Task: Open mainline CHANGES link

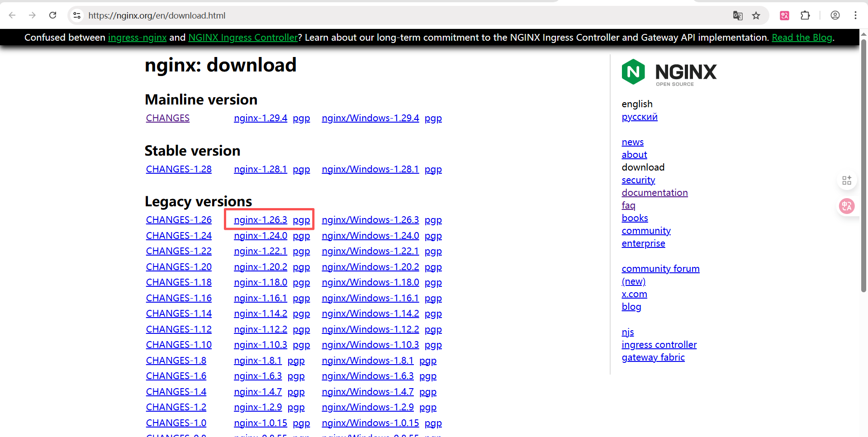Action: tap(167, 118)
